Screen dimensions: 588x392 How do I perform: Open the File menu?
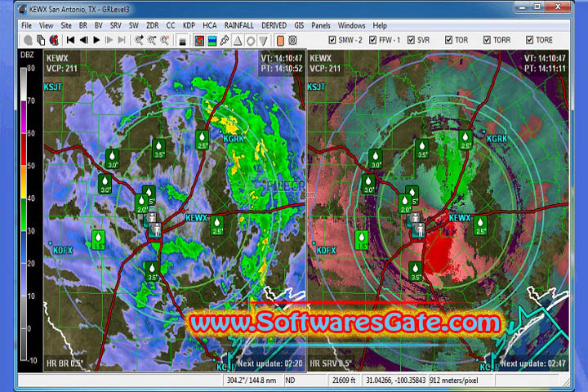[x=26, y=25]
